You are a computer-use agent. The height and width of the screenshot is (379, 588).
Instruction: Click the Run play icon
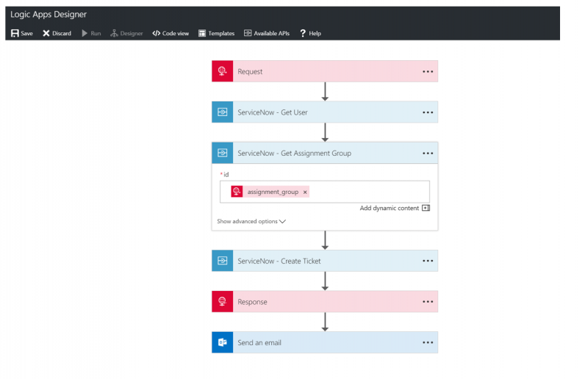tap(85, 33)
